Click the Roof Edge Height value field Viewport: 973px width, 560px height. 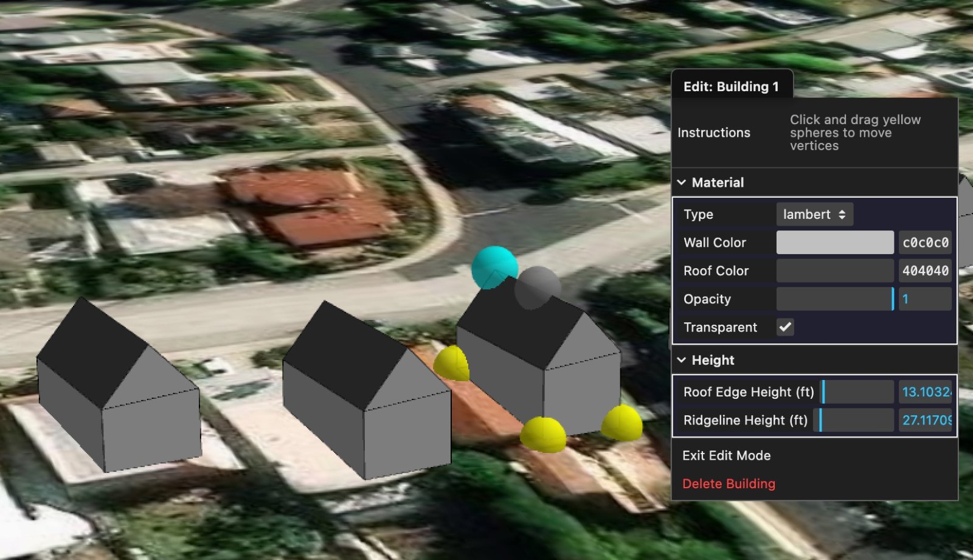925,392
